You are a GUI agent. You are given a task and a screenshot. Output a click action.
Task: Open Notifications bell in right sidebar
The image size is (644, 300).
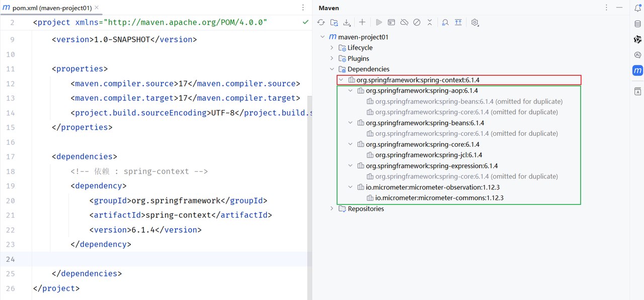(637, 8)
